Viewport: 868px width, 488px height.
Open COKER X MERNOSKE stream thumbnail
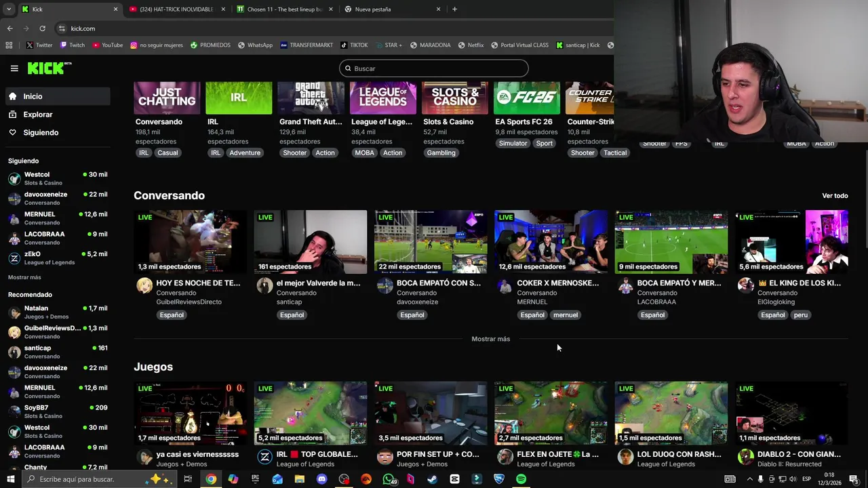(x=551, y=242)
